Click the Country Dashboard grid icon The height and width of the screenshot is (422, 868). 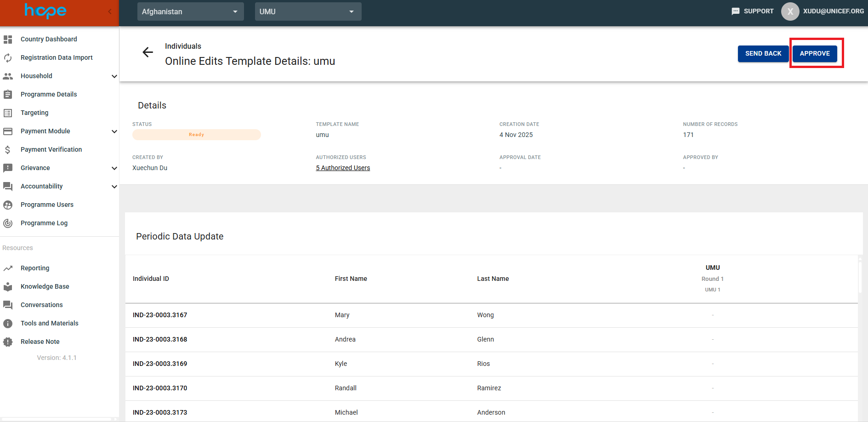pyautogui.click(x=8, y=40)
